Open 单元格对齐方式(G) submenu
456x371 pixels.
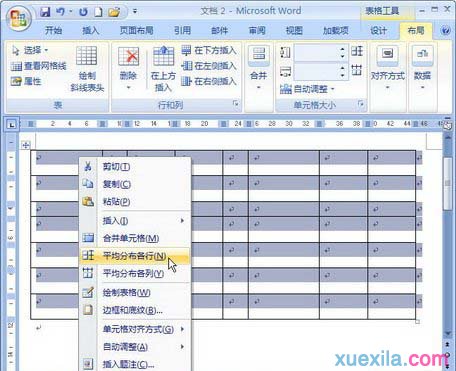[135, 329]
